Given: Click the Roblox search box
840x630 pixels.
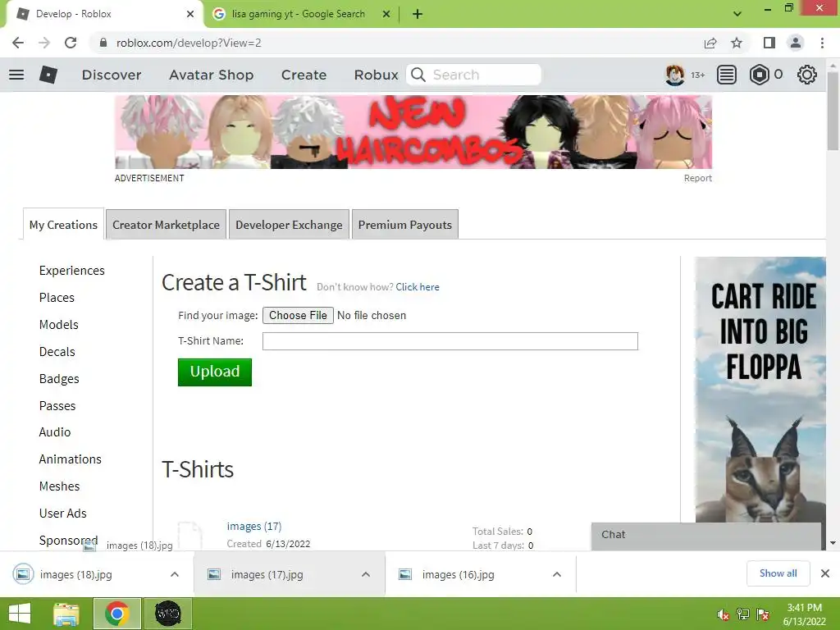Looking at the screenshot, I should click(x=473, y=75).
